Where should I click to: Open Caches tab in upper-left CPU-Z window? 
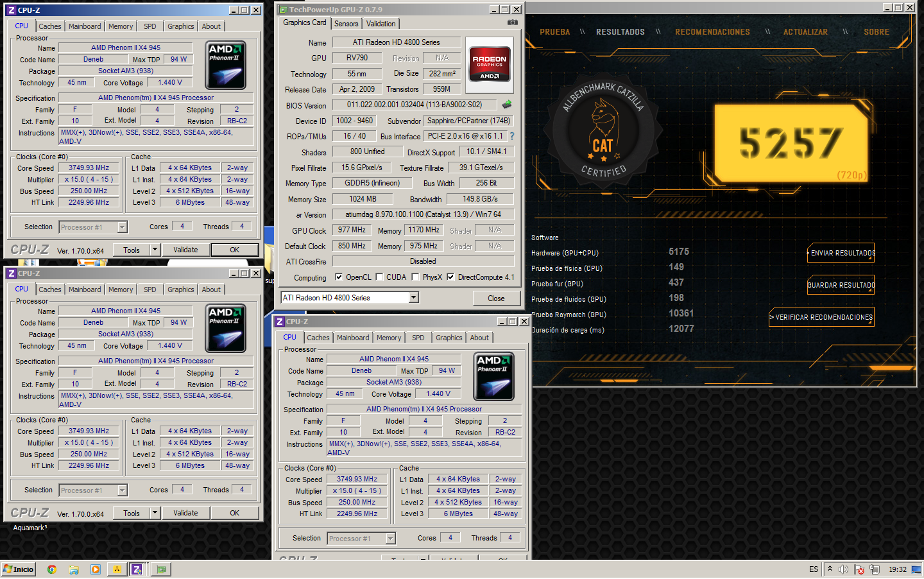tap(50, 26)
